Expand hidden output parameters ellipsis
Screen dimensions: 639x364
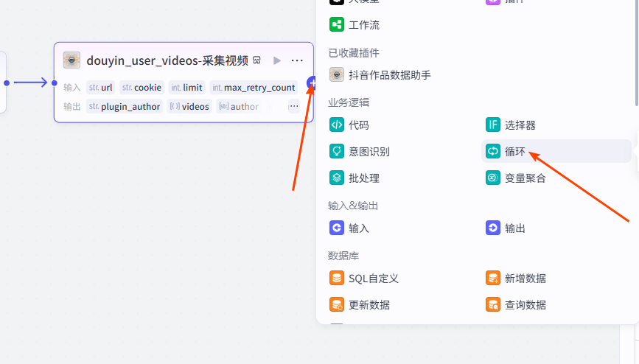click(x=294, y=106)
